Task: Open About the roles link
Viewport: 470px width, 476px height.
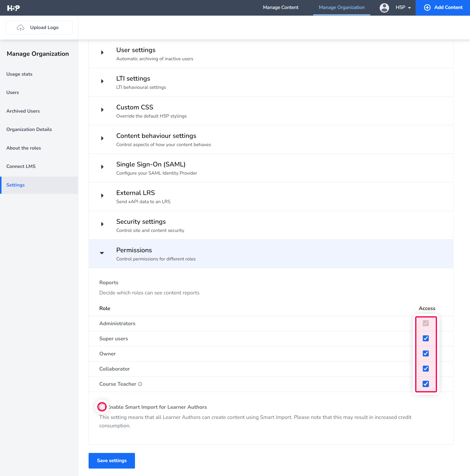Action: (x=24, y=148)
